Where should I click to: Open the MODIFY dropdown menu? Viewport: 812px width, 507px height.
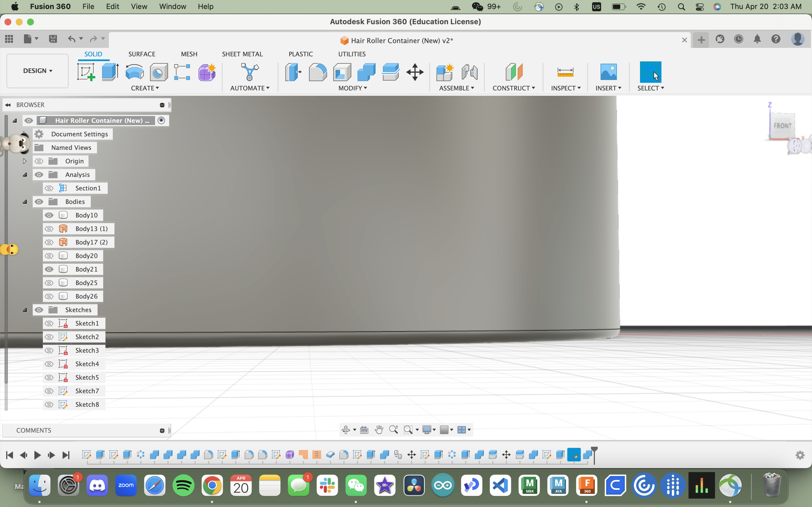tap(352, 88)
